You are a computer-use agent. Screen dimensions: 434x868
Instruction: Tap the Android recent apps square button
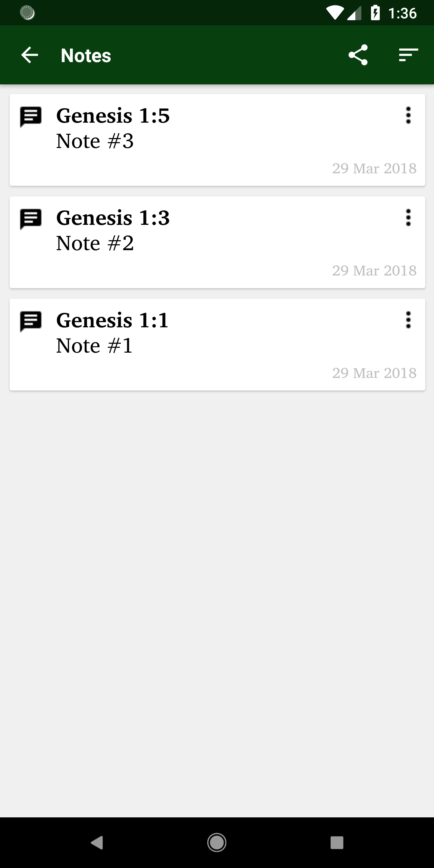coord(337,842)
